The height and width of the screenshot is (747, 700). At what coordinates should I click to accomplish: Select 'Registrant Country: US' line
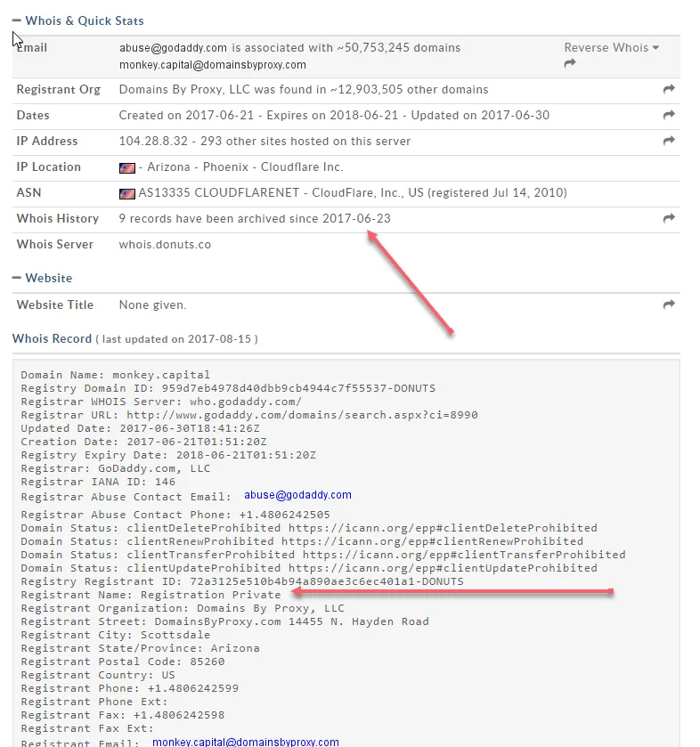[98, 675]
